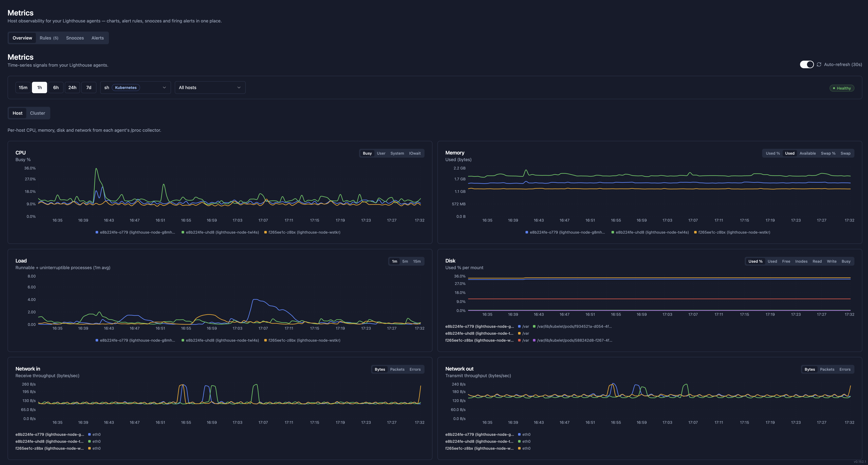Set time range to 15m
The height and width of the screenshot is (465, 868).
(23, 88)
